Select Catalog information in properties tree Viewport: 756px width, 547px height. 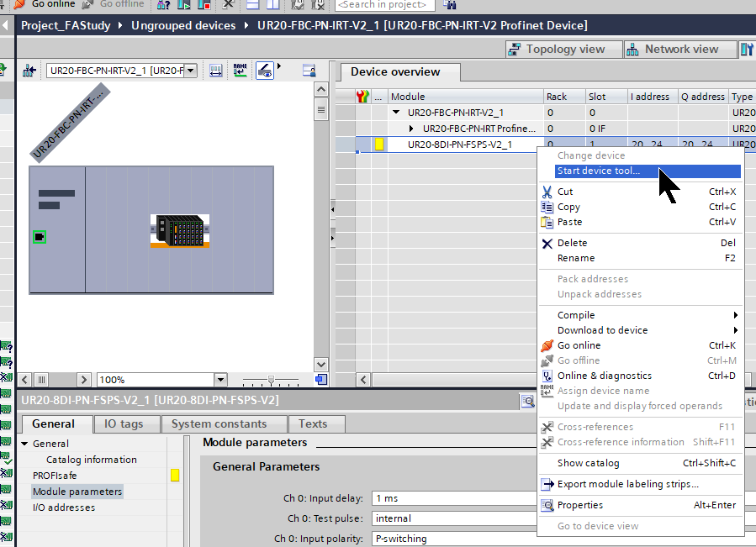[x=92, y=460]
